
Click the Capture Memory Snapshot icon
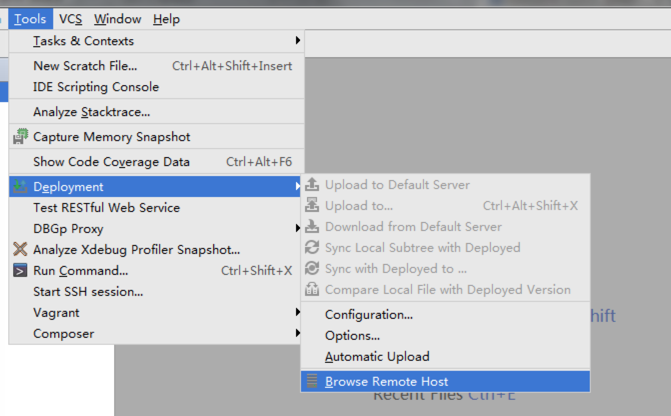(x=19, y=137)
